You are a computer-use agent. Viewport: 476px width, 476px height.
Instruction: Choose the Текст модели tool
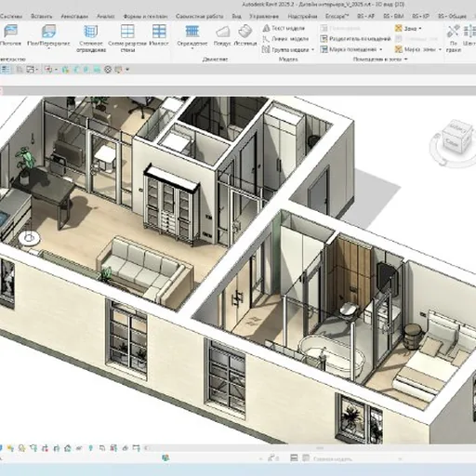pos(284,28)
